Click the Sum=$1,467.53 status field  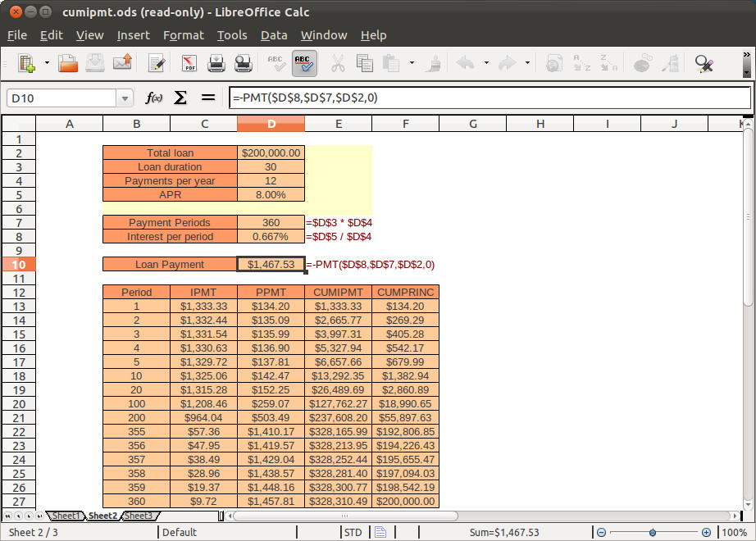504,532
